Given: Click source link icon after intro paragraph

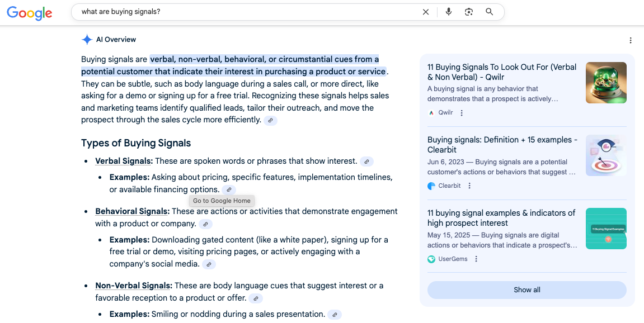Looking at the screenshot, I should coord(270,120).
